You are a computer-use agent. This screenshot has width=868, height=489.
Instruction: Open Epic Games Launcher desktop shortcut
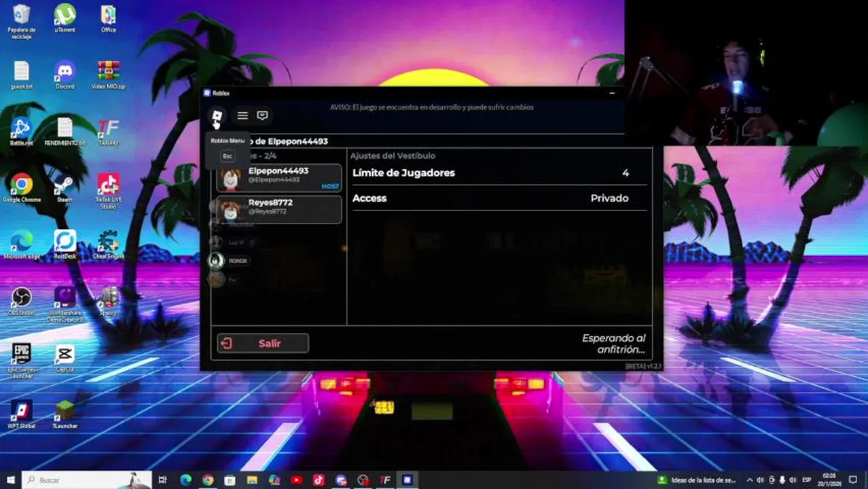tap(21, 361)
